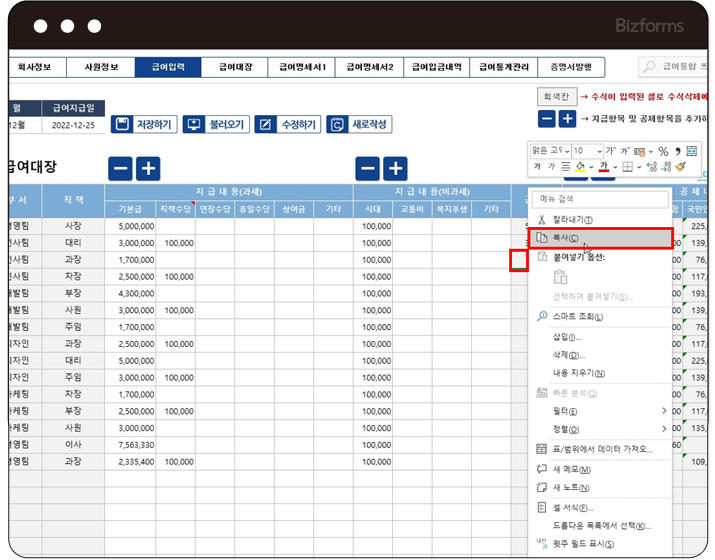715x560 pixels.
Task: Click the 새로작성 new entry button
Action: pyautogui.click(x=358, y=125)
